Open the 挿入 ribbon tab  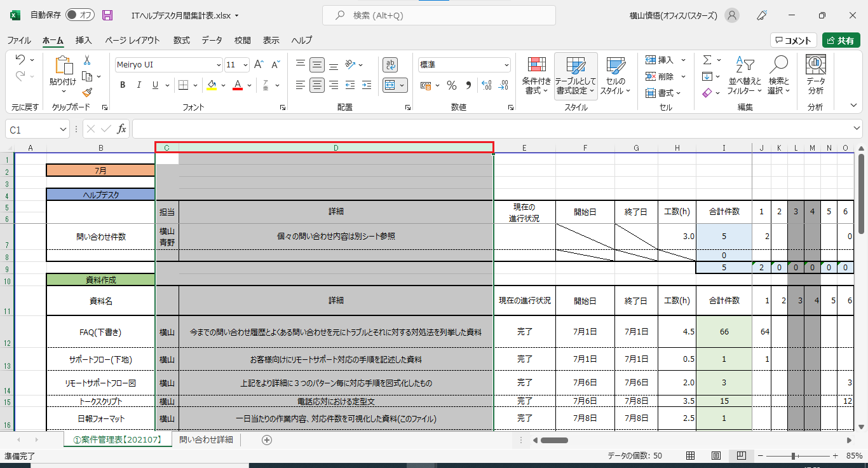click(x=84, y=40)
